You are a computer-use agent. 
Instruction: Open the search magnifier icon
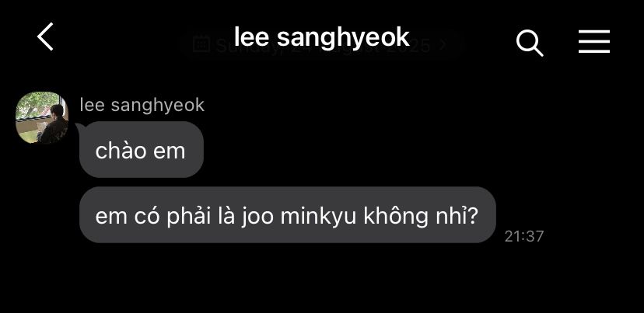(530, 43)
